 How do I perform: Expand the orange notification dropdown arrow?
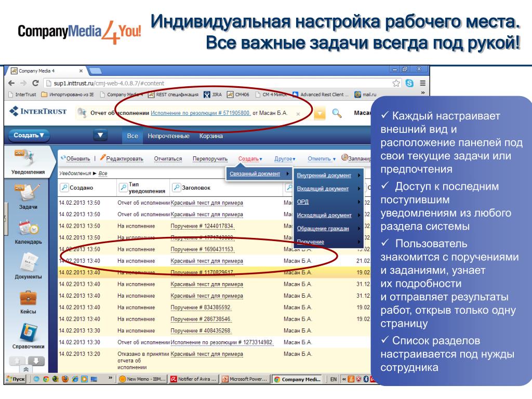click(320, 113)
